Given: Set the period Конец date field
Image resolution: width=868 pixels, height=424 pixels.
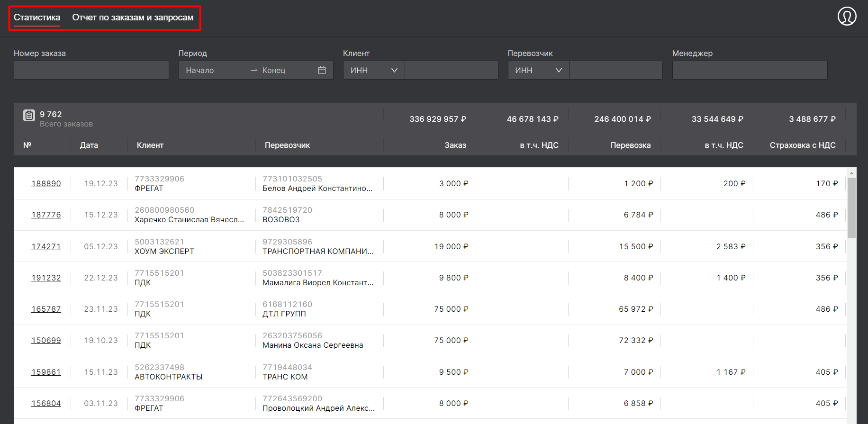Looking at the screenshot, I should coord(287,70).
